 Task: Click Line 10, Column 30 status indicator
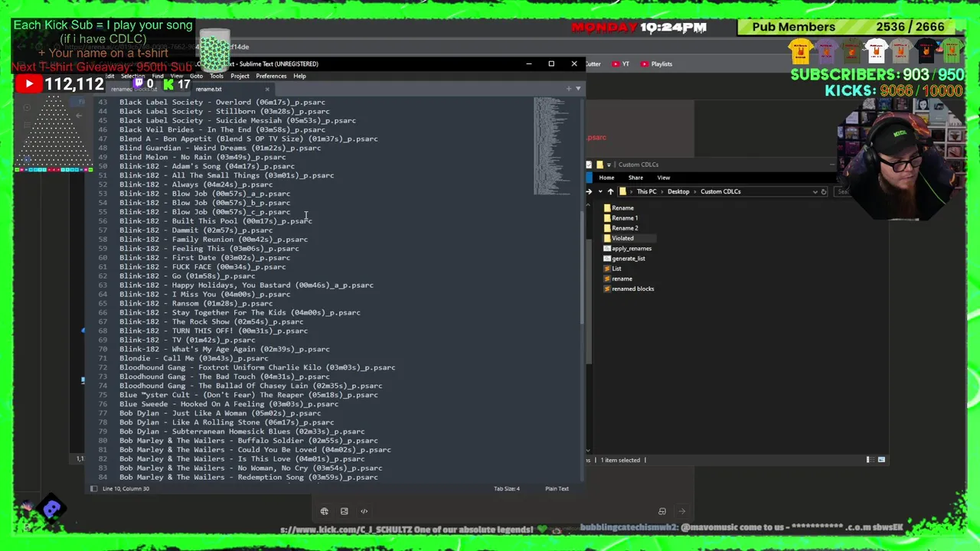click(126, 488)
